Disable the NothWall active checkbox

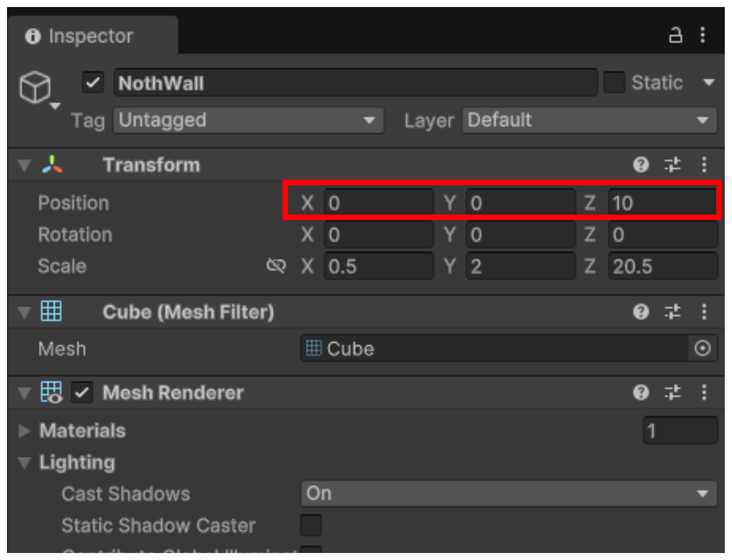(x=93, y=82)
